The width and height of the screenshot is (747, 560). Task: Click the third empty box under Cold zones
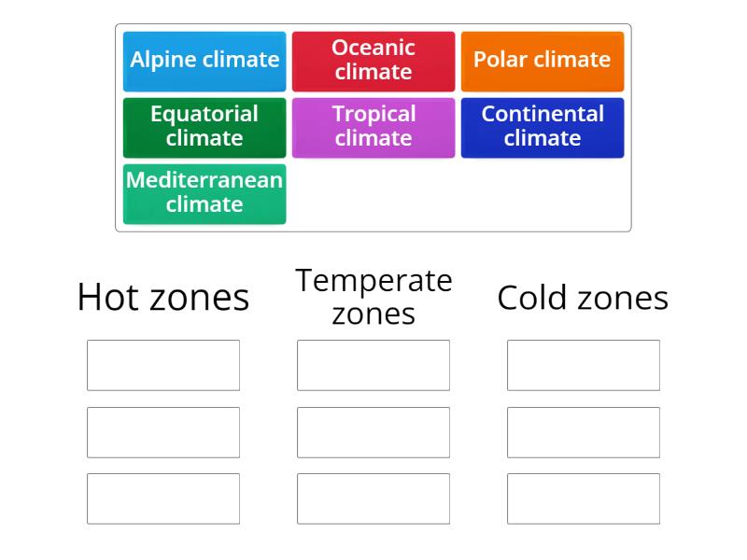pyautogui.click(x=583, y=497)
